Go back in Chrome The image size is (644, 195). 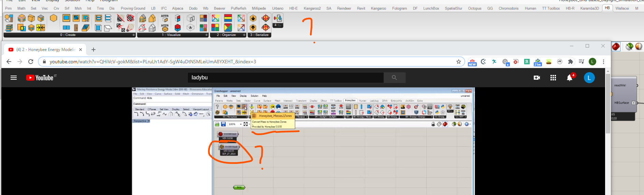[9, 62]
